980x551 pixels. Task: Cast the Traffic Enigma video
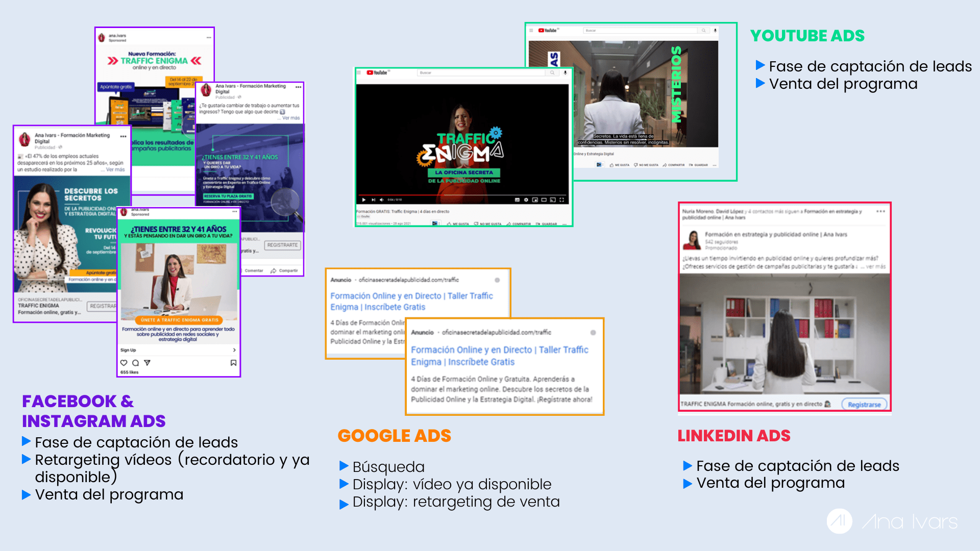click(x=553, y=199)
